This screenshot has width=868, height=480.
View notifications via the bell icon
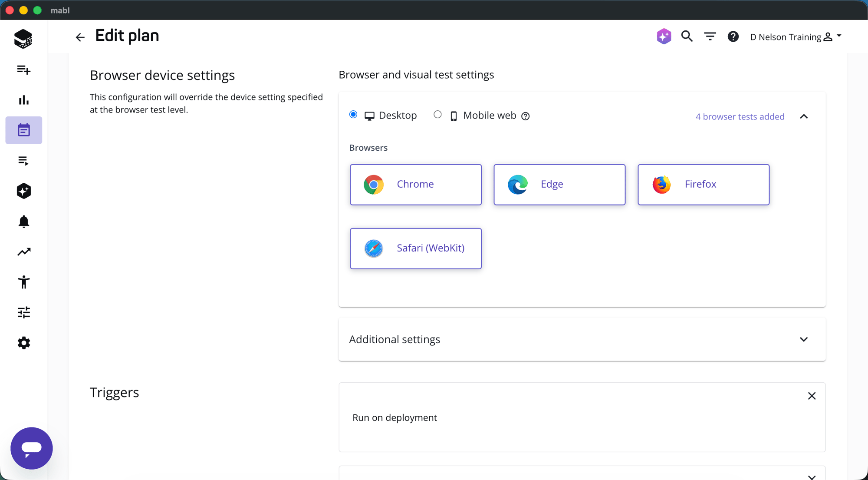(23, 222)
